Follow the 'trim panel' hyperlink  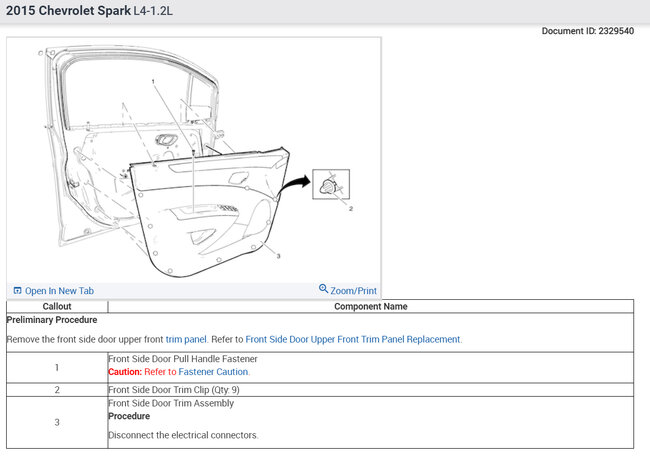186,339
